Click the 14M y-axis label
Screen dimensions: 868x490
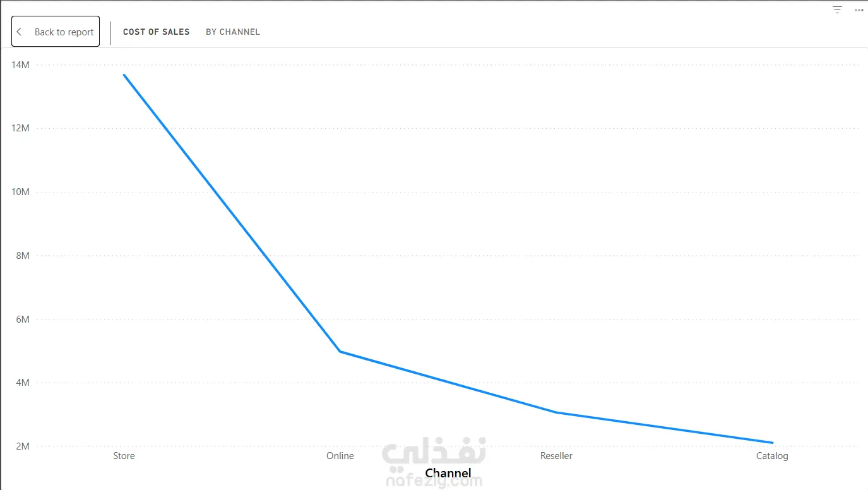21,65
